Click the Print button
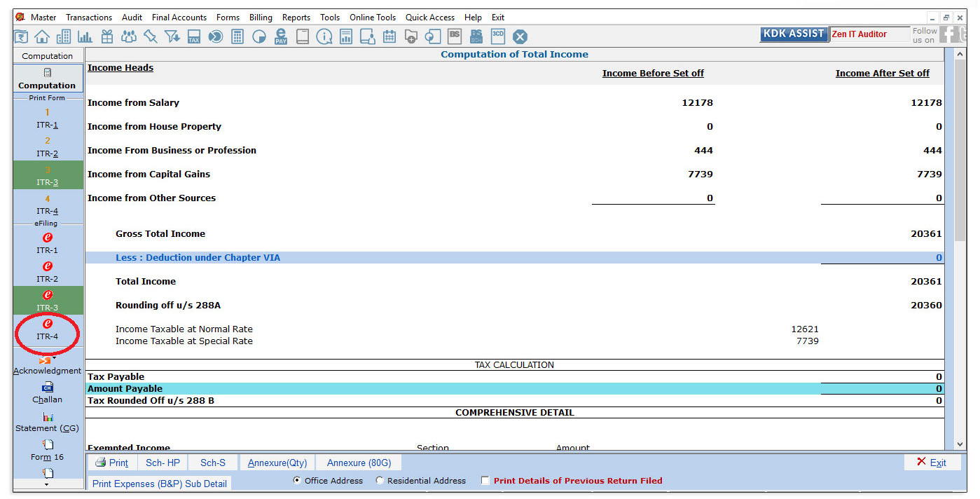Viewport: 980px width, 499px height. [x=112, y=463]
